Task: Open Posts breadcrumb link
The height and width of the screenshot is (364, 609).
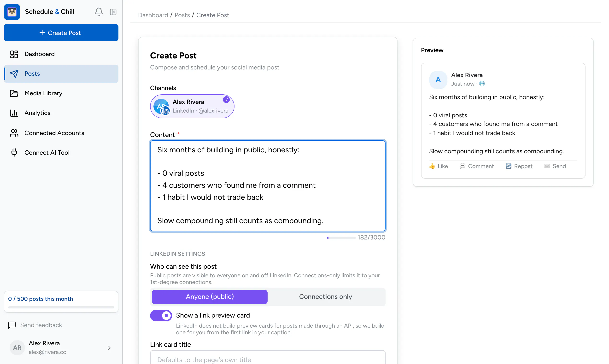Action: pos(182,15)
